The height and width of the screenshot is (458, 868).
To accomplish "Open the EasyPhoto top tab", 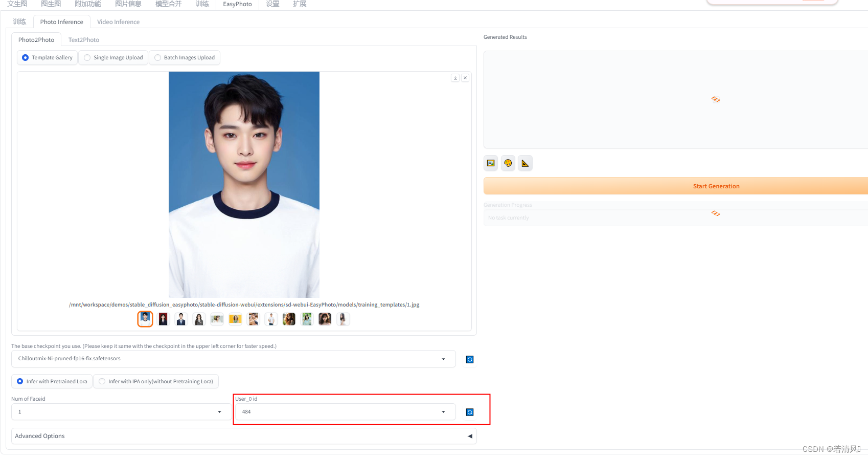I will pos(237,4).
